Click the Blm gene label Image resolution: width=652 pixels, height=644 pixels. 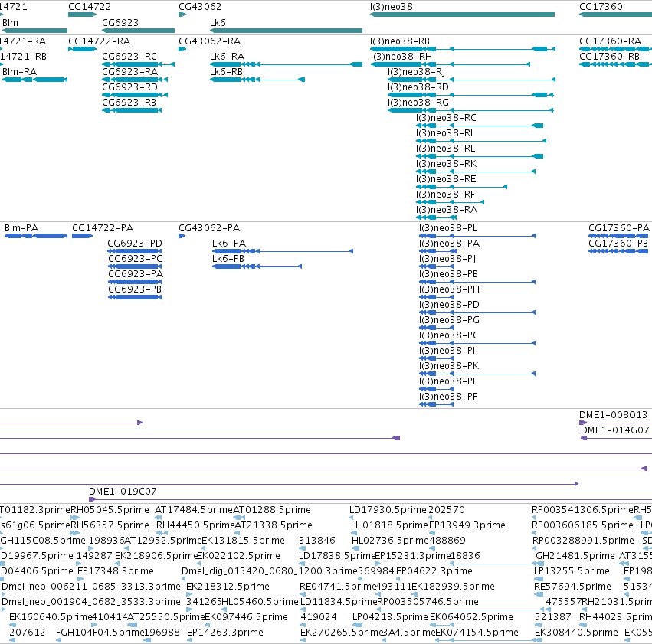tap(11, 22)
